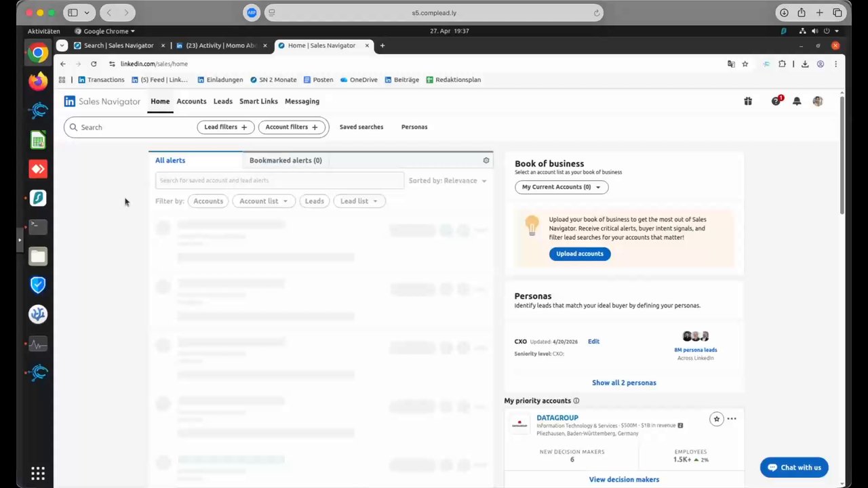Open the system monitor dock icon
868x488 pixels.
click(x=38, y=344)
